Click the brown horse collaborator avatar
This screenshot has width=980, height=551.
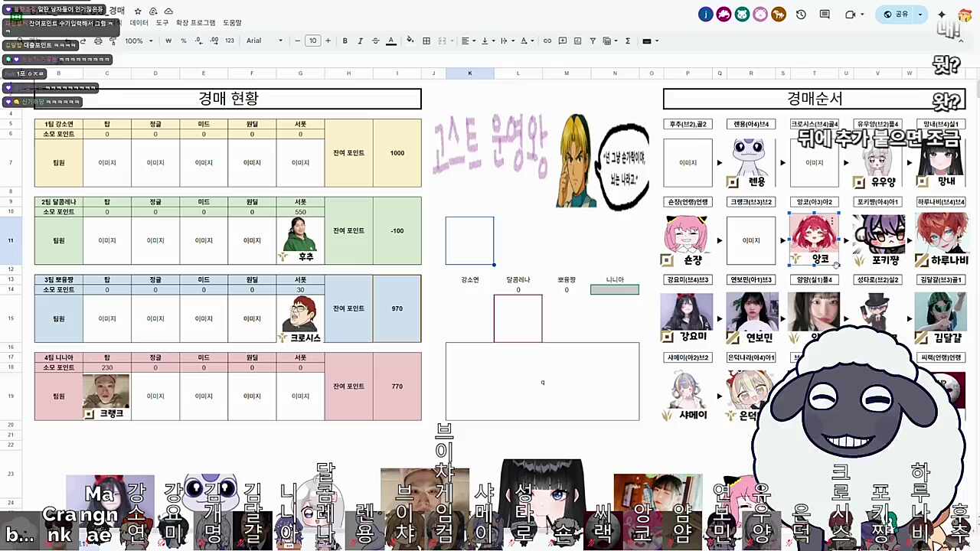click(779, 15)
